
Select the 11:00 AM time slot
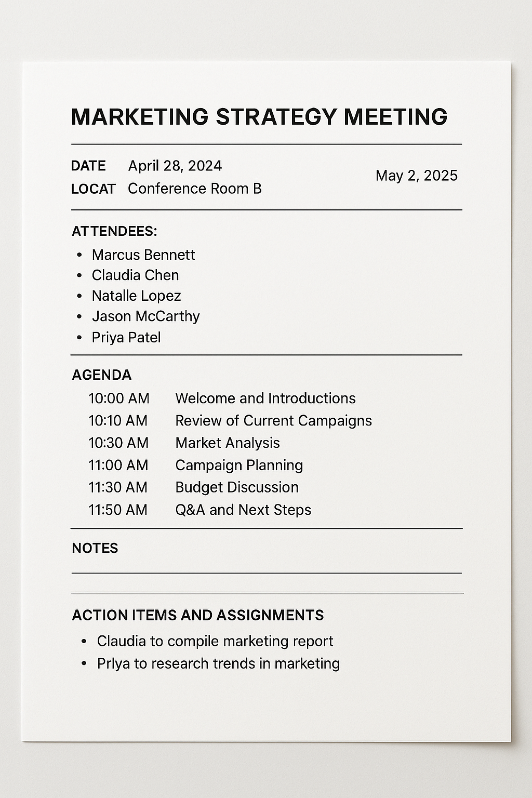[118, 465]
